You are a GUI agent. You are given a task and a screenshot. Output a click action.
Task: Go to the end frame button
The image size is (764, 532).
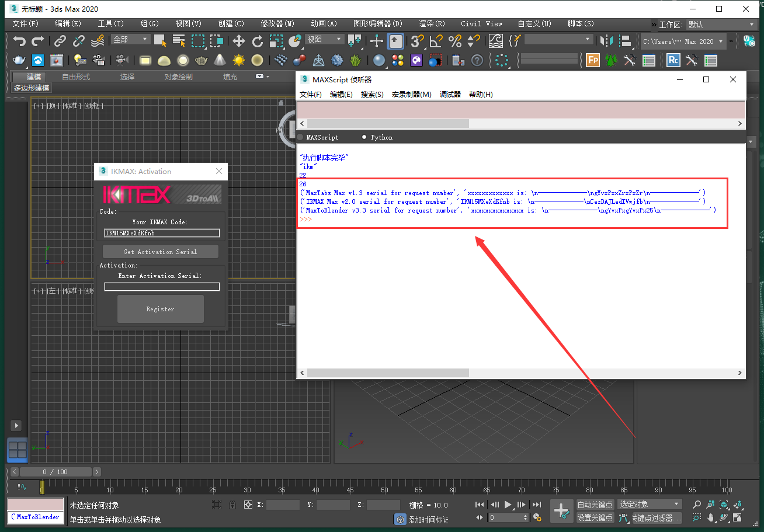pyautogui.click(x=536, y=505)
